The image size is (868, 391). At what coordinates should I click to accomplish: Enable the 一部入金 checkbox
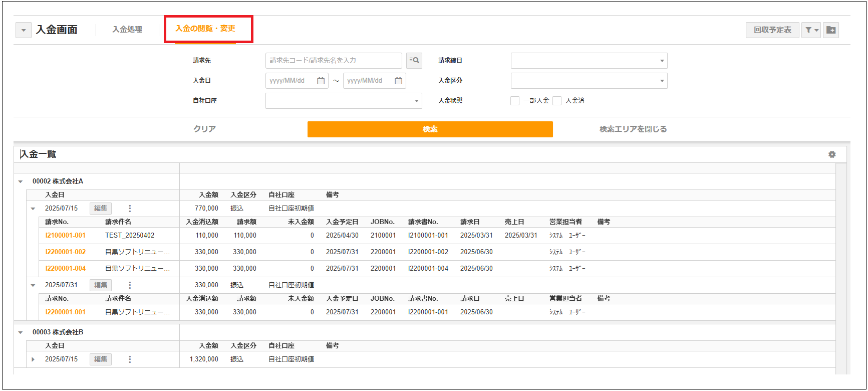click(x=515, y=101)
